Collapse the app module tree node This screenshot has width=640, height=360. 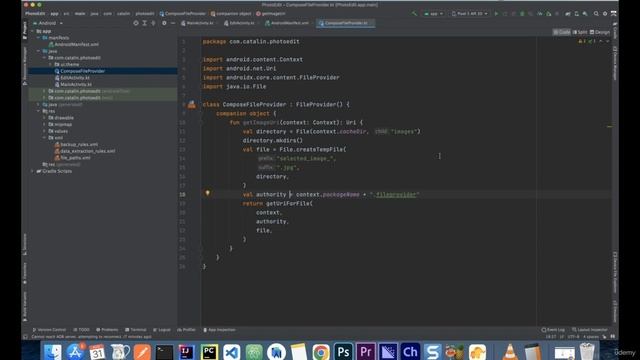pos(32,31)
